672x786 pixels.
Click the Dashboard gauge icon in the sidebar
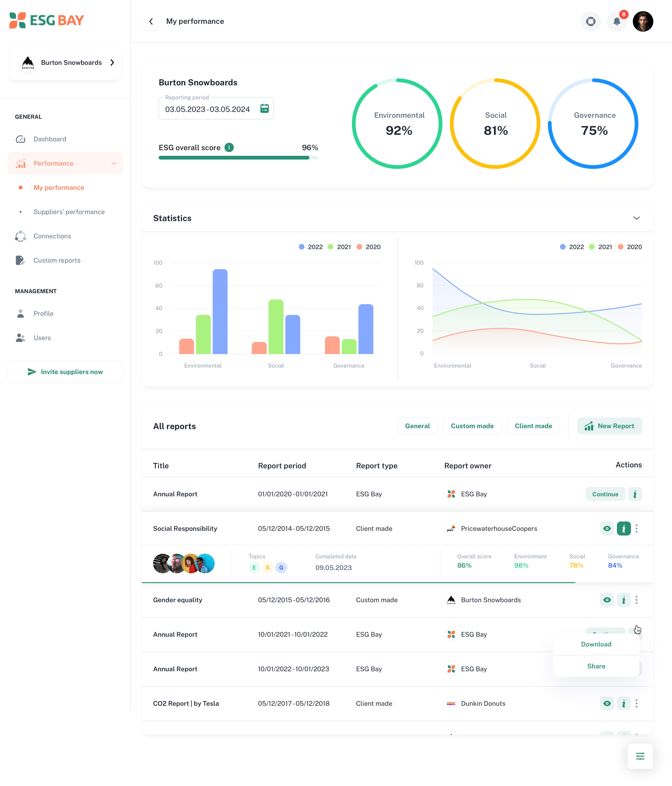[x=21, y=139]
